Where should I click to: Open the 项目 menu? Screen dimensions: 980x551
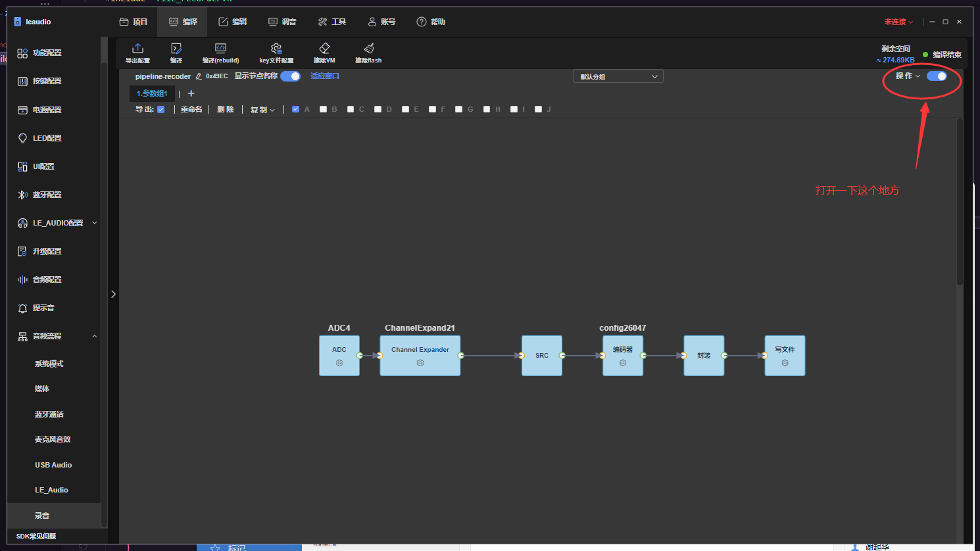click(134, 22)
